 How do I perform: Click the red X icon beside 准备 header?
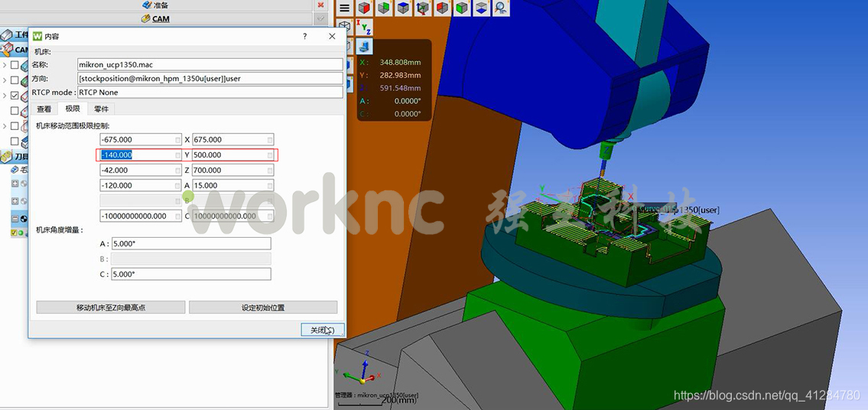320,5
